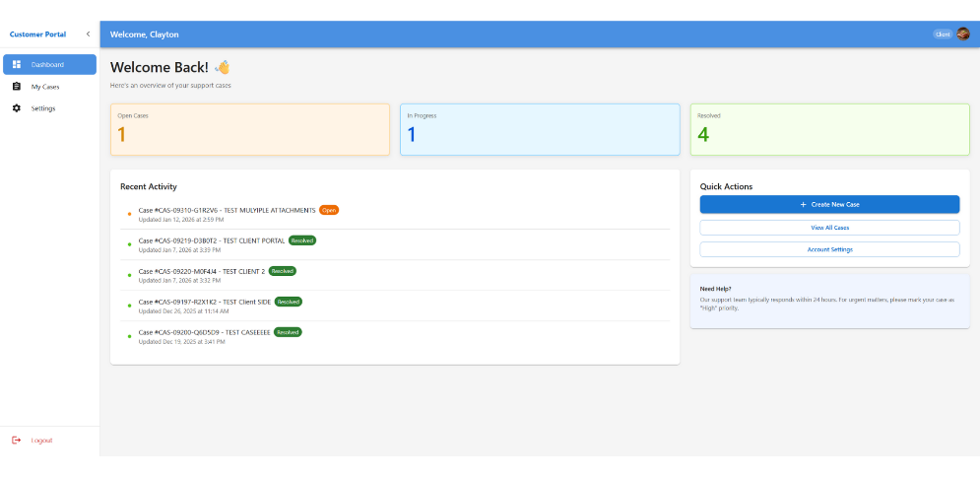Click the Dashboard grid icon in sidebar
This screenshot has width=980, height=477.
point(17,65)
